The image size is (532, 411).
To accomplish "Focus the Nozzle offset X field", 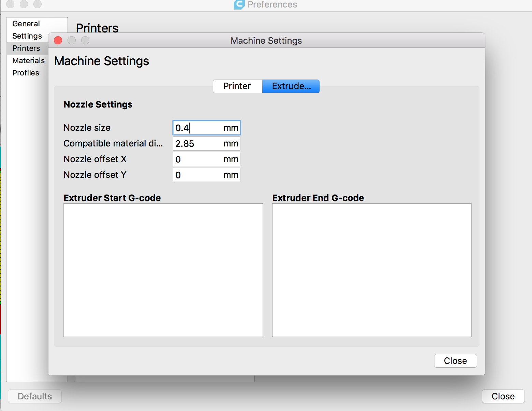I will click(x=198, y=159).
